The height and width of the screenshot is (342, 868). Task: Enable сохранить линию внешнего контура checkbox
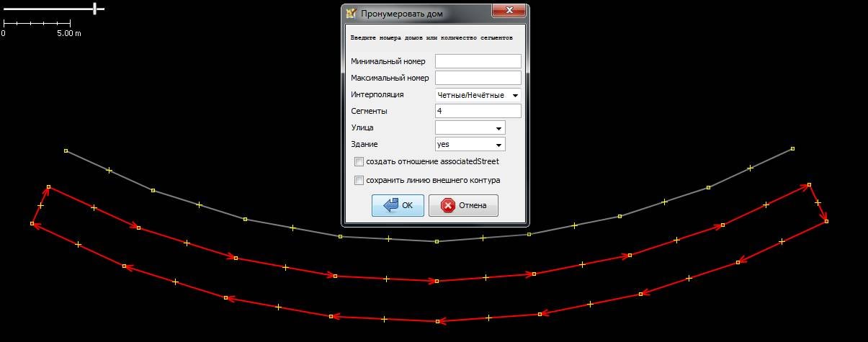359,181
